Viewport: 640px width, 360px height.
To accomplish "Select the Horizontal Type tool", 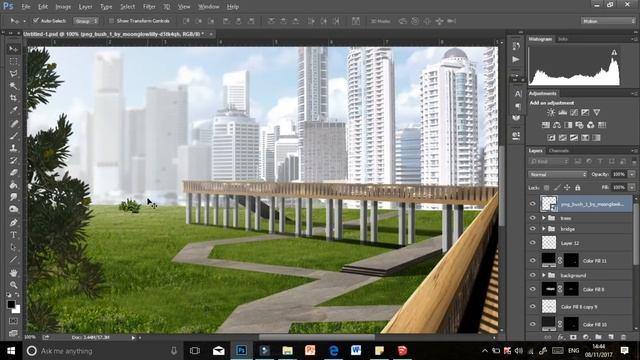I will (x=13, y=235).
